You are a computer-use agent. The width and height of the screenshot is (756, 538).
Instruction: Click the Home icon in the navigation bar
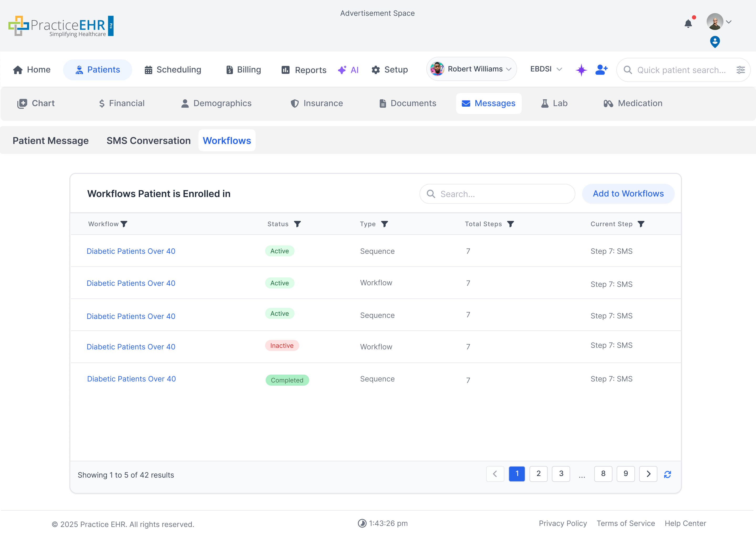coord(18,70)
